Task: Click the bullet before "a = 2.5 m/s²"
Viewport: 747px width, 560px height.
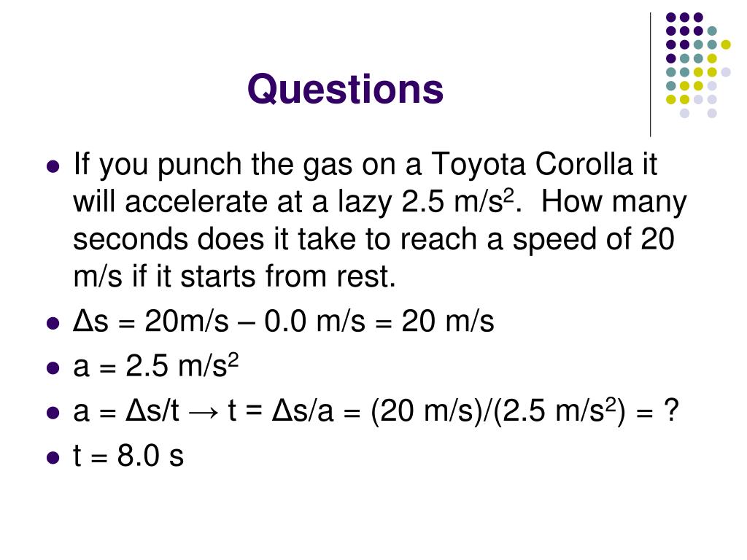Action: coord(53,368)
